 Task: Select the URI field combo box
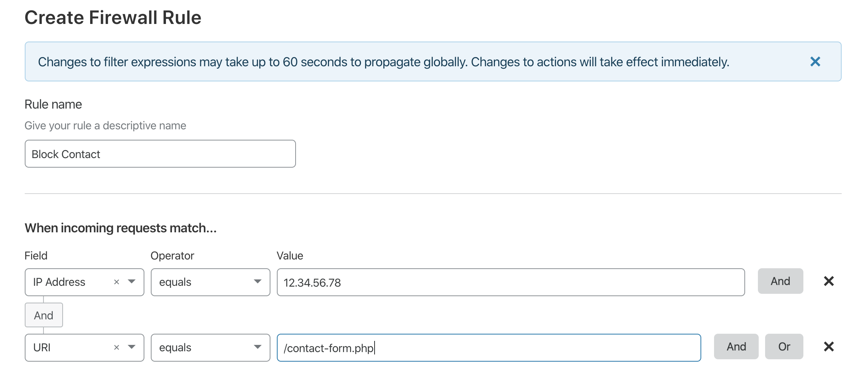68,348
